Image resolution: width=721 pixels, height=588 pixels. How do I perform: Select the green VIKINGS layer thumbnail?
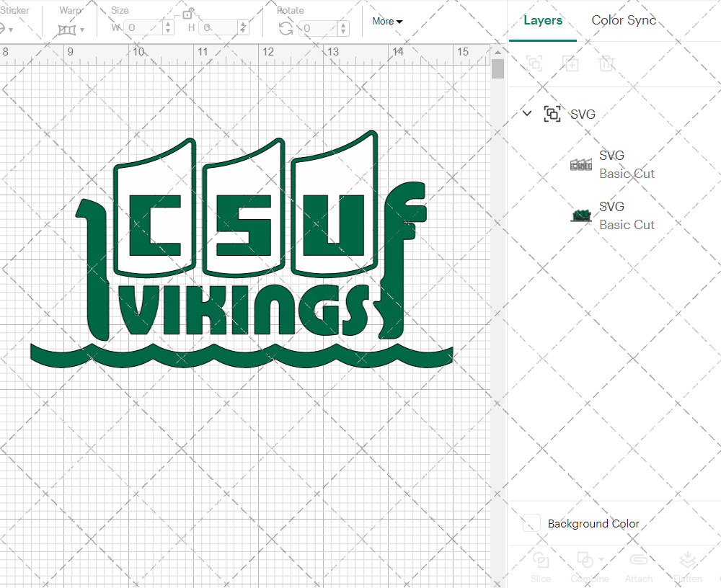[x=581, y=215]
